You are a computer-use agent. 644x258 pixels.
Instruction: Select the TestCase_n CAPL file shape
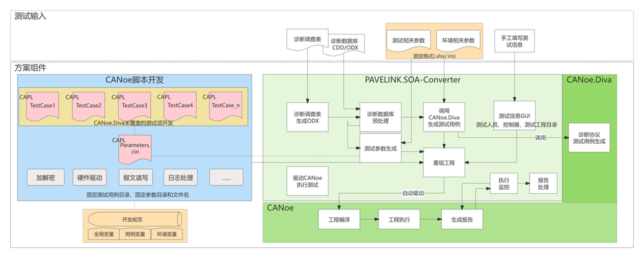(225, 106)
